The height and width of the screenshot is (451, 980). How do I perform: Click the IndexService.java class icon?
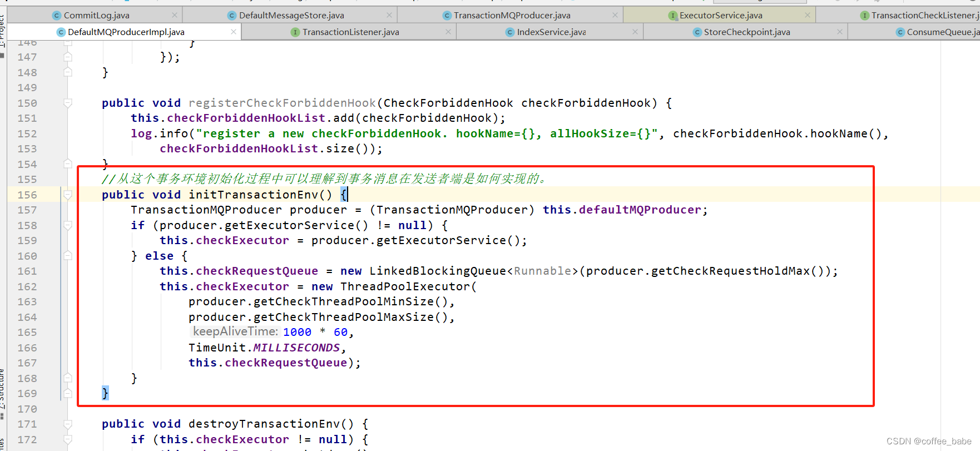point(509,32)
